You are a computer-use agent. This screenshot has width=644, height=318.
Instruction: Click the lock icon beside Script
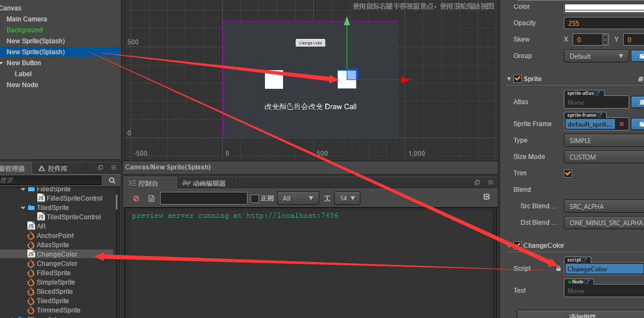pos(558,268)
